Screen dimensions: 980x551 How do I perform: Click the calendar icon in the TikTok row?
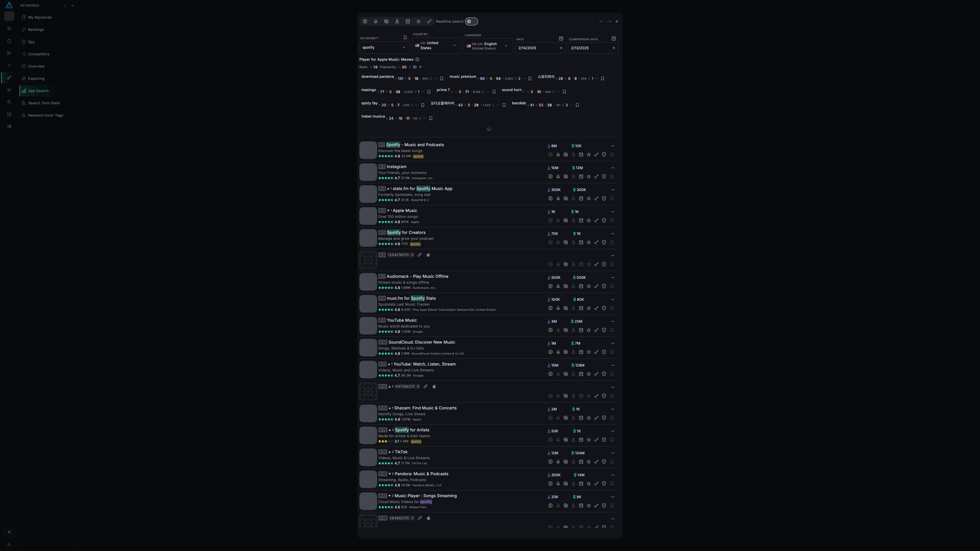[x=581, y=462]
